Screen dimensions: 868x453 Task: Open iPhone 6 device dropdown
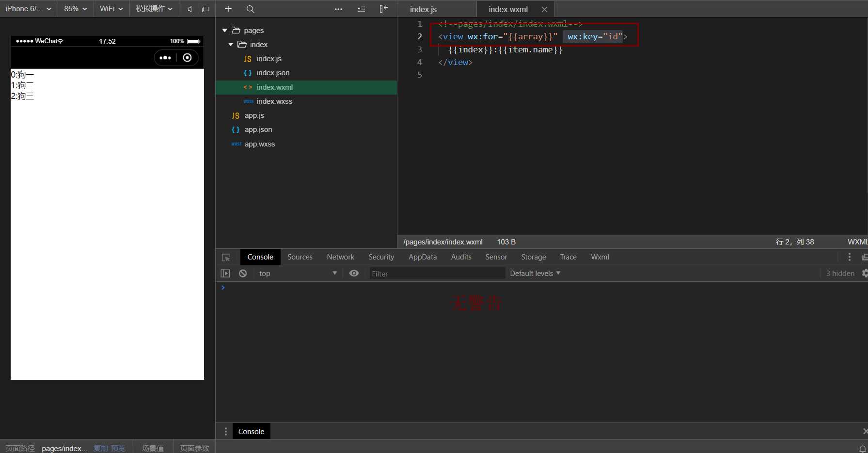pos(28,9)
